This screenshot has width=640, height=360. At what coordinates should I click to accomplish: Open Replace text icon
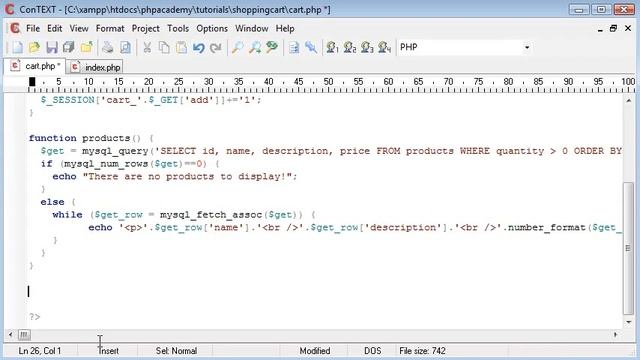tap(272, 47)
